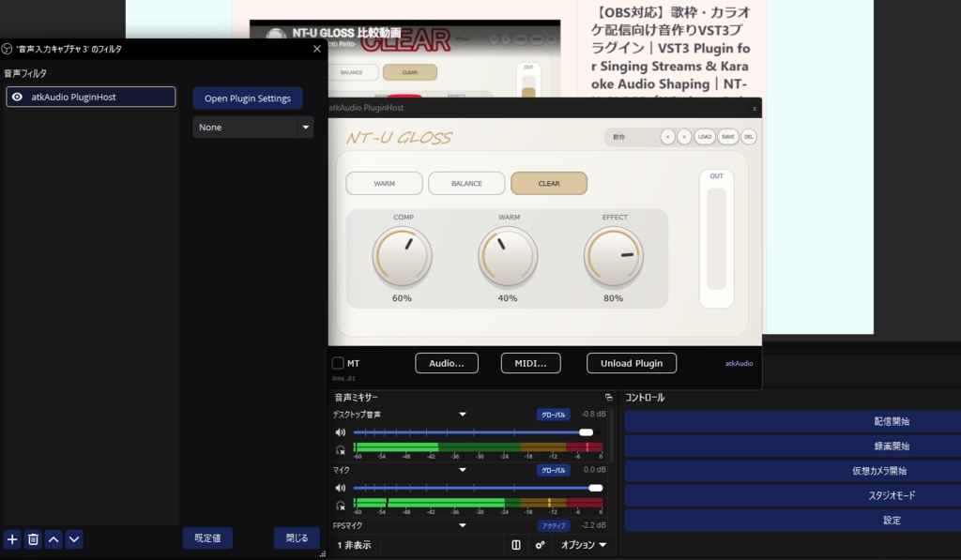Viewport: 961px width, 560px height.
Task: Click the atkAudio link in PluginHost
Action: (x=740, y=363)
